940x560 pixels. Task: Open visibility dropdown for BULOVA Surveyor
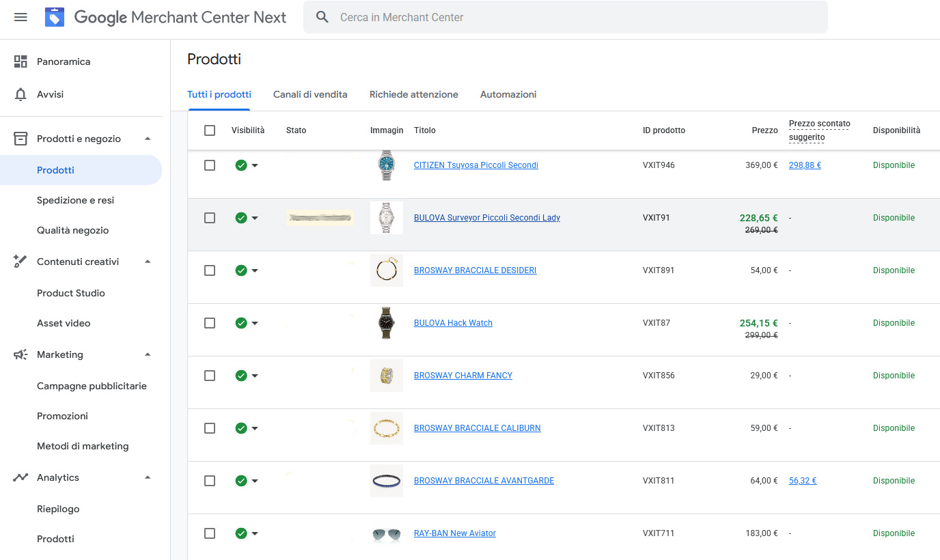255,218
